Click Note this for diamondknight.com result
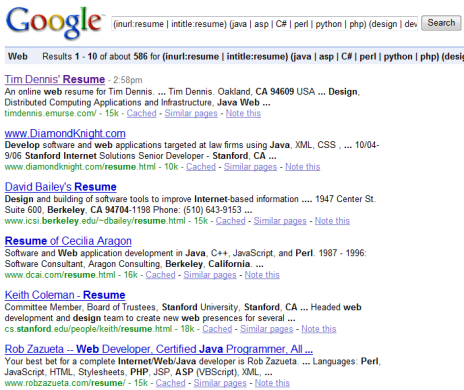This screenshot has width=464, height=390. 303,167
